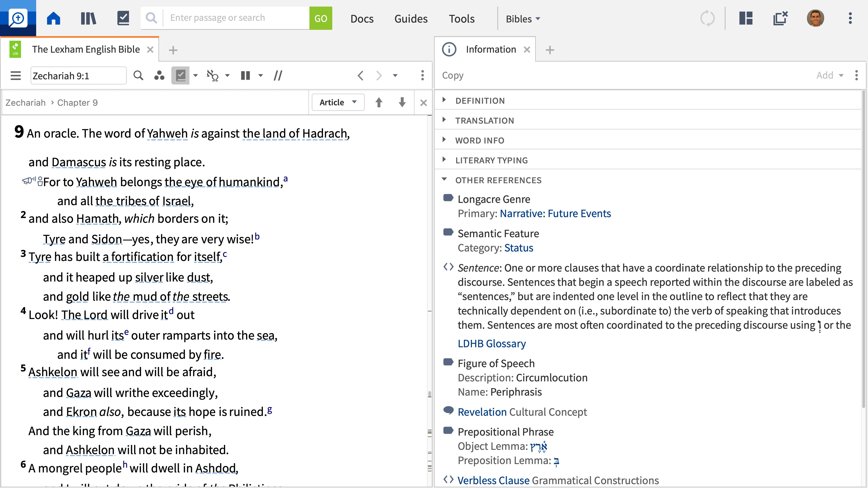Open Narrative: Future Events link
This screenshot has height=488, width=868.
tap(555, 213)
